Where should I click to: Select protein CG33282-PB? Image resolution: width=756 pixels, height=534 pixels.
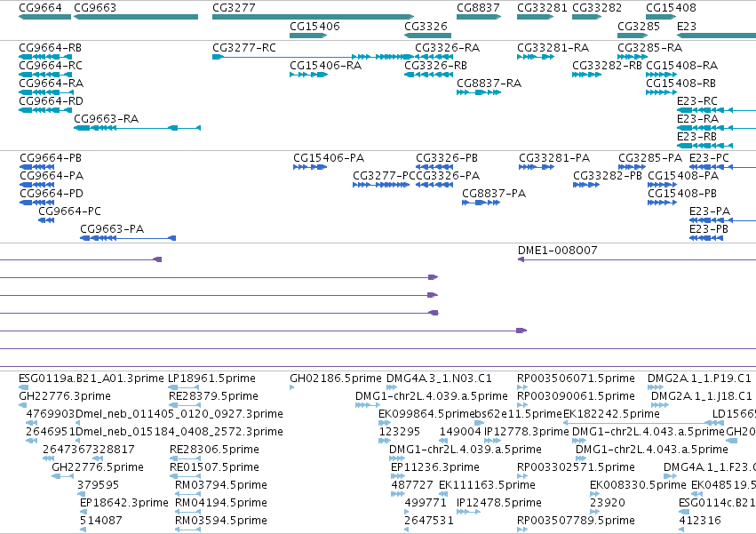[x=608, y=176]
